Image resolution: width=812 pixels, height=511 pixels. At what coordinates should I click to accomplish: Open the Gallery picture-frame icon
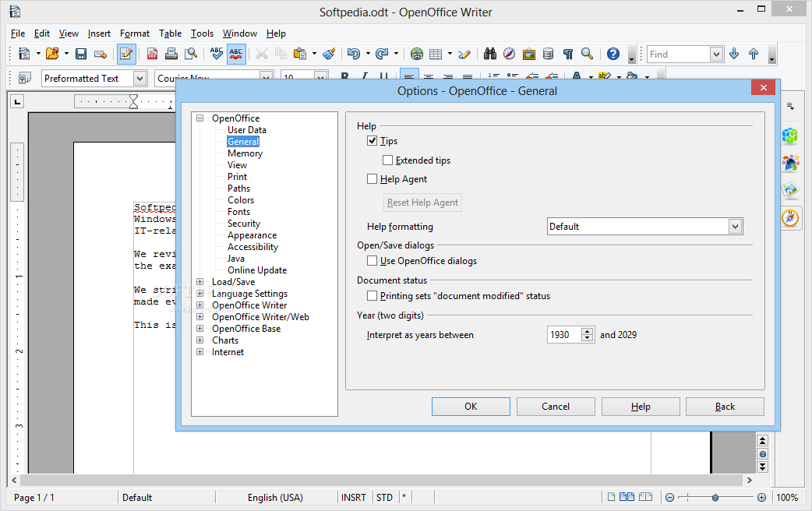click(528, 54)
